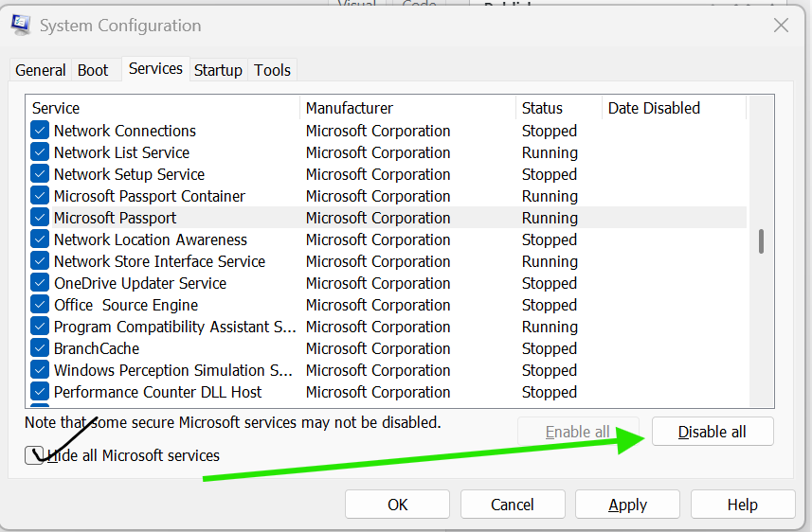Click the System Configuration title bar icon
Image resolution: width=812 pixels, height=532 pixels.
pos(21,25)
